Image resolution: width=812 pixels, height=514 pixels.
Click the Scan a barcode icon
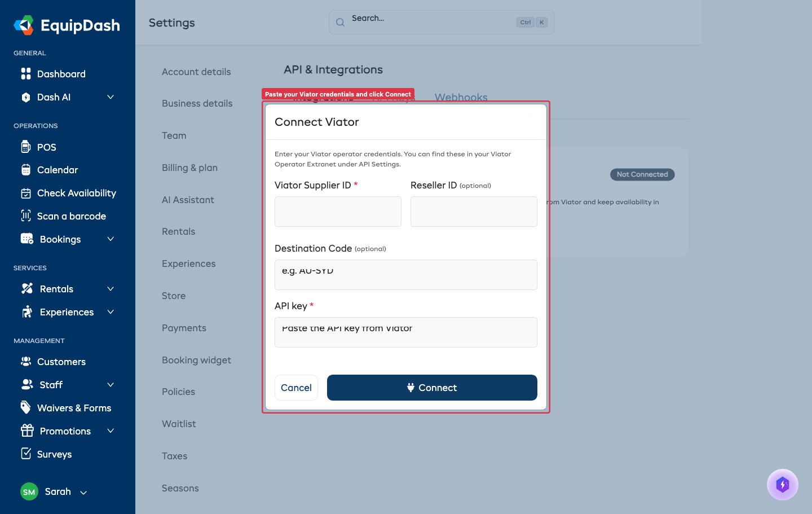tap(26, 216)
